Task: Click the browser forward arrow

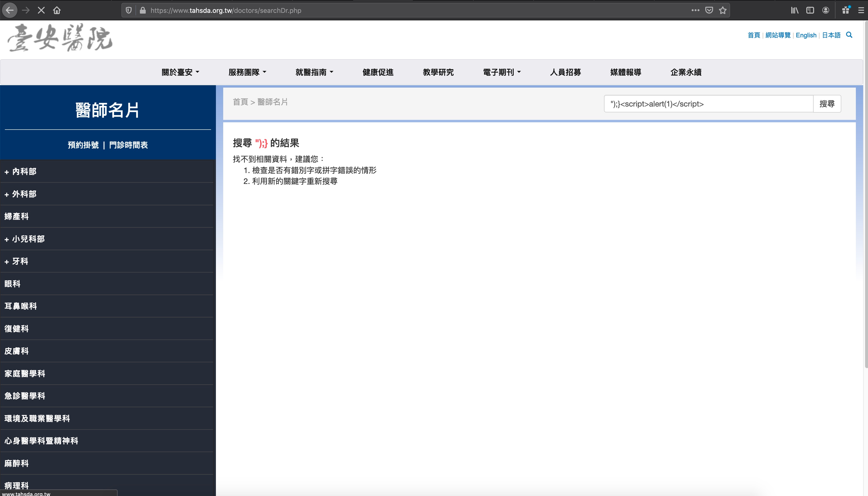Action: tap(26, 10)
